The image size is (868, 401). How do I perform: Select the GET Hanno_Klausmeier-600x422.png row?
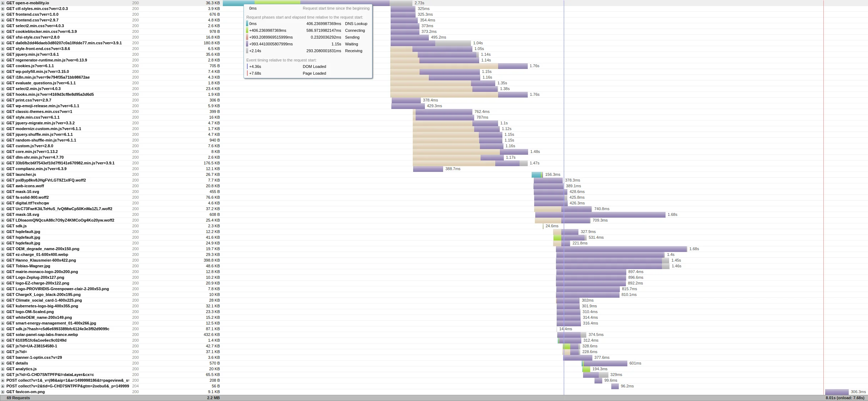click(41, 260)
